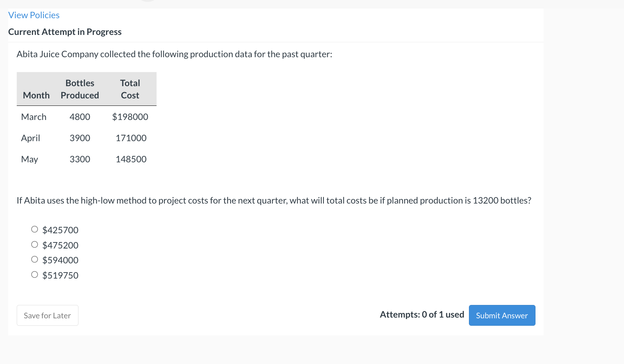
Task: Select the Bottles Produced column header
Action: 80,89
